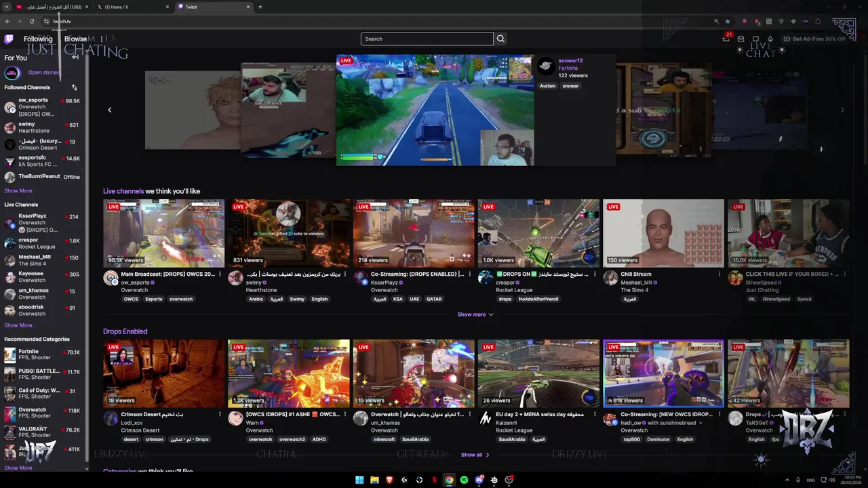Open the tab search dropdown arrow
The width and height of the screenshot is (868, 488).
click(x=7, y=7)
